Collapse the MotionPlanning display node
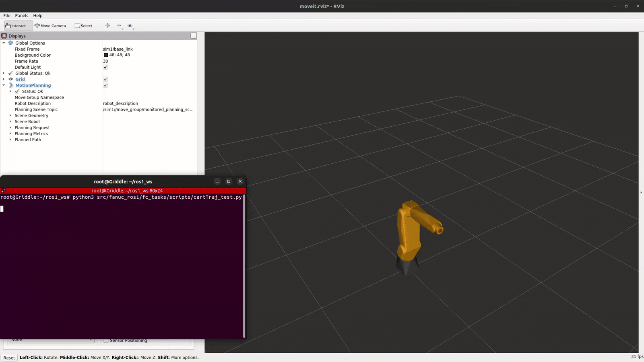The width and height of the screenshot is (644, 362). (x=4, y=85)
